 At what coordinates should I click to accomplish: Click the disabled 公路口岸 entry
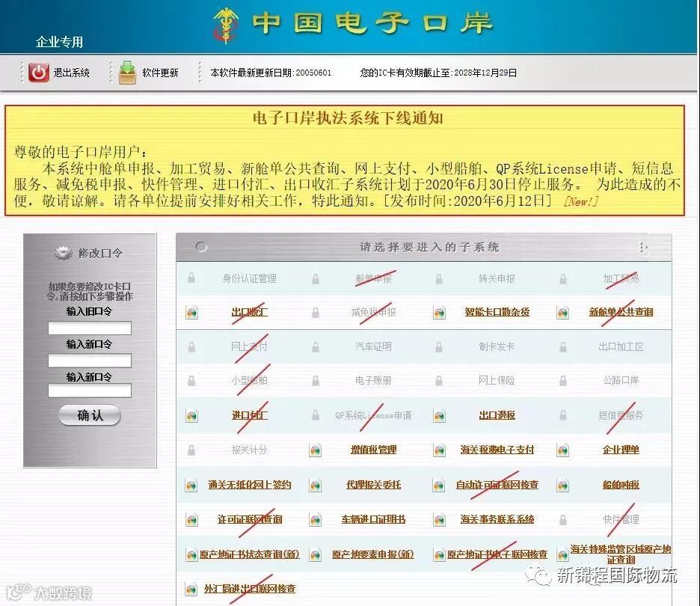point(621,381)
